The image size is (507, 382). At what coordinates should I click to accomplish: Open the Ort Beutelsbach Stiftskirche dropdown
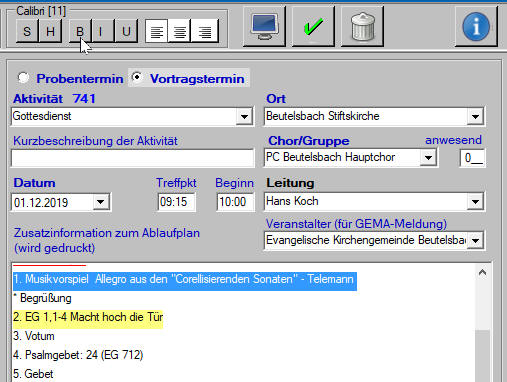pos(475,117)
